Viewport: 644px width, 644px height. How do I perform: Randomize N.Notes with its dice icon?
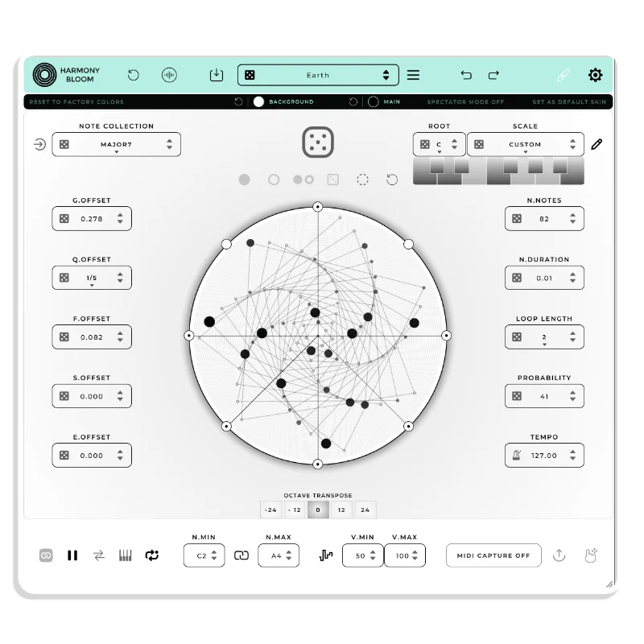[x=517, y=219]
